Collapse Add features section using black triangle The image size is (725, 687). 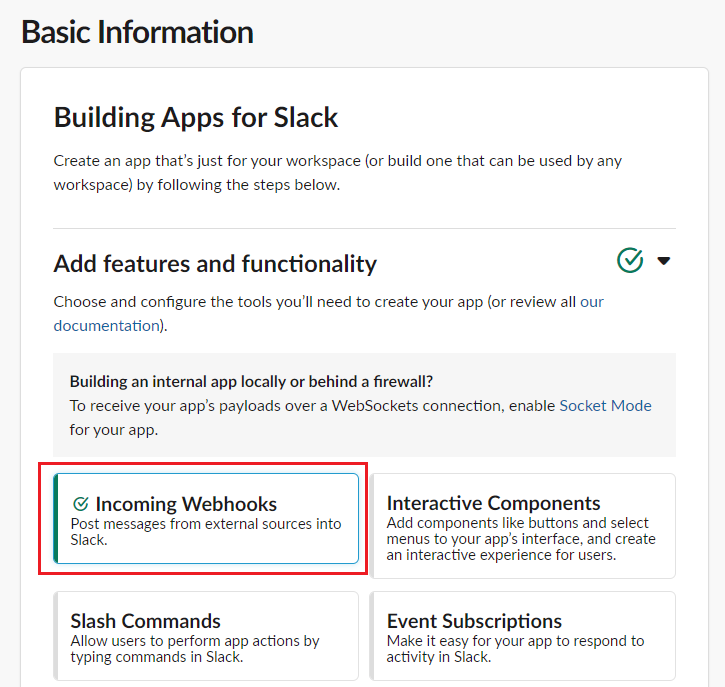tap(664, 261)
